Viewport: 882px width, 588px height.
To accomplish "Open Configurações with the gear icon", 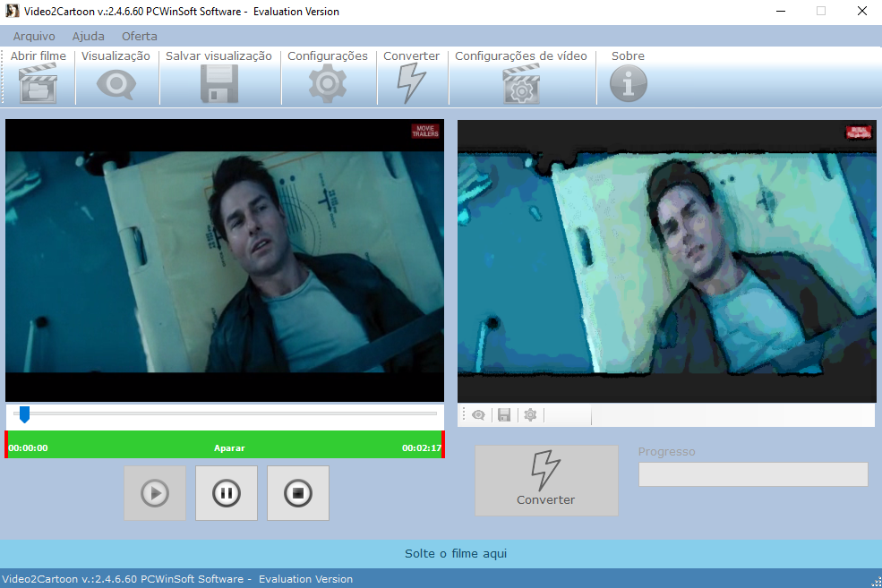I will click(328, 85).
